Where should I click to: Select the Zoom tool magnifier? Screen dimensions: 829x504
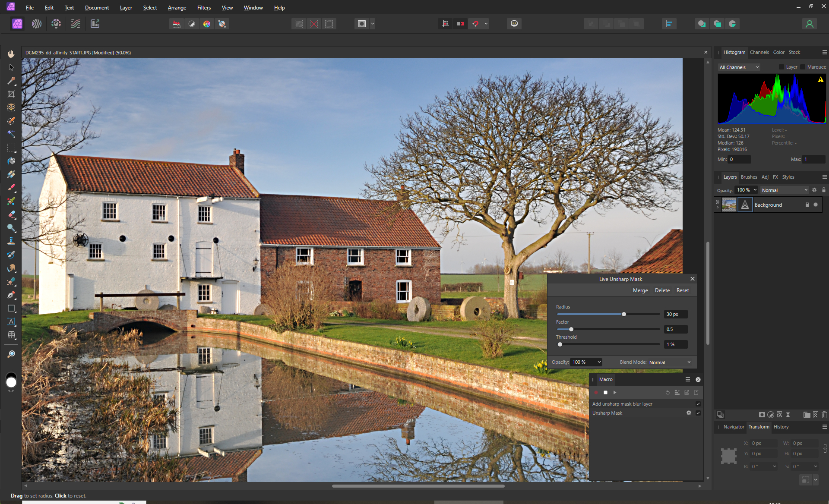pos(11,354)
